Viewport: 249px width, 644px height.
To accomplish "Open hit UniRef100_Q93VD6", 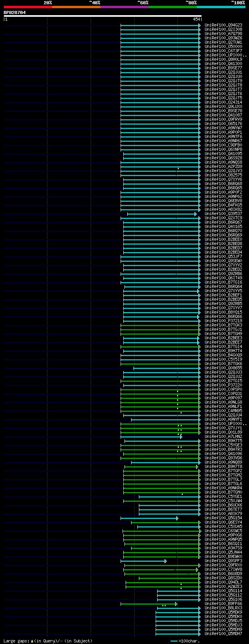I will click(223, 458).
